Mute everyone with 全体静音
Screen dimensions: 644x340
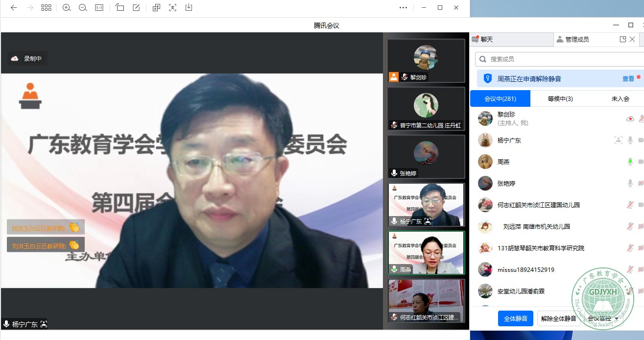coord(516,318)
